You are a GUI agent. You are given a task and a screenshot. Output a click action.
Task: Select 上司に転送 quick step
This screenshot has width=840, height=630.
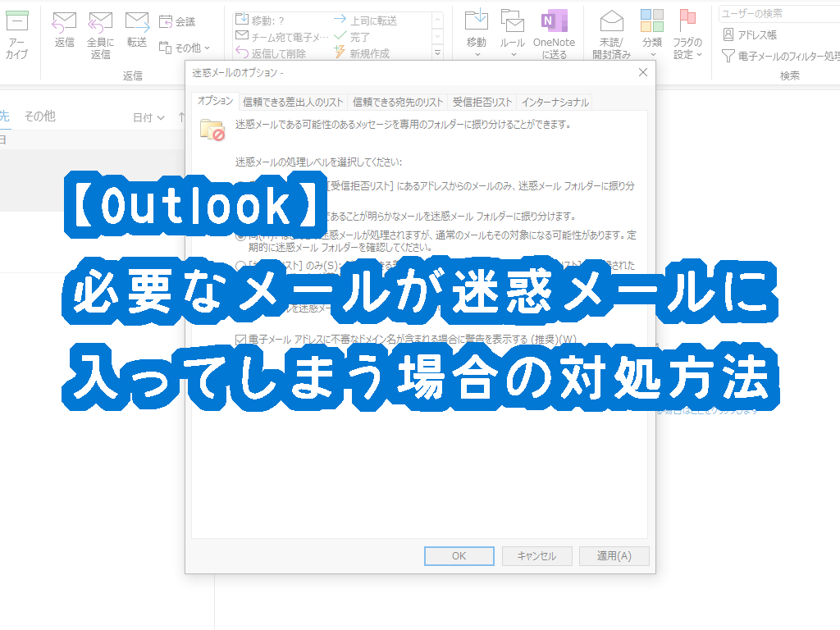coord(365,21)
